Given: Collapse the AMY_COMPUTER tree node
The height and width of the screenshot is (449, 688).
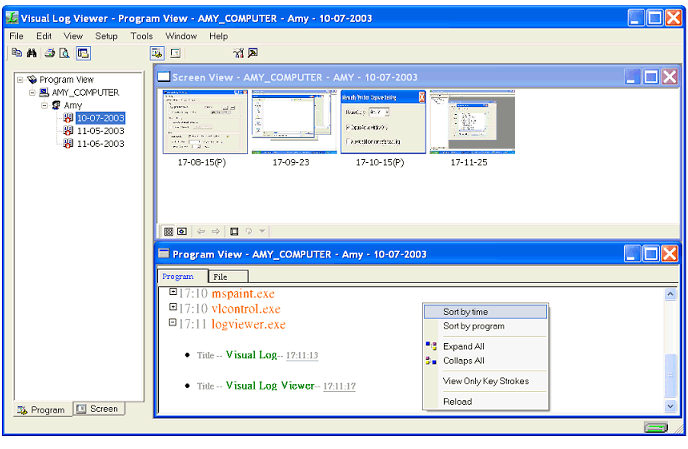Looking at the screenshot, I should coord(32,93).
